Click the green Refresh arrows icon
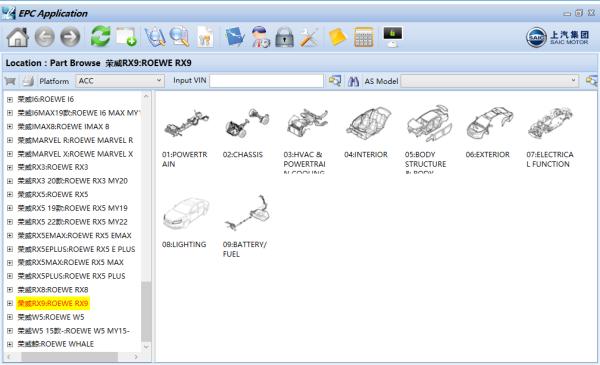The height and width of the screenshot is (365, 600). tap(101, 37)
